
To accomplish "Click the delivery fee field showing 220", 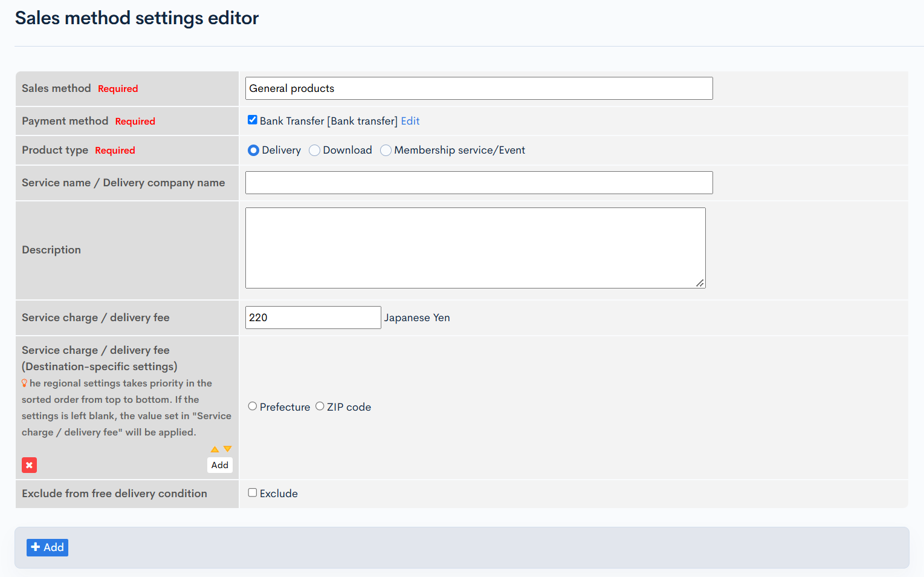I will [x=313, y=318].
